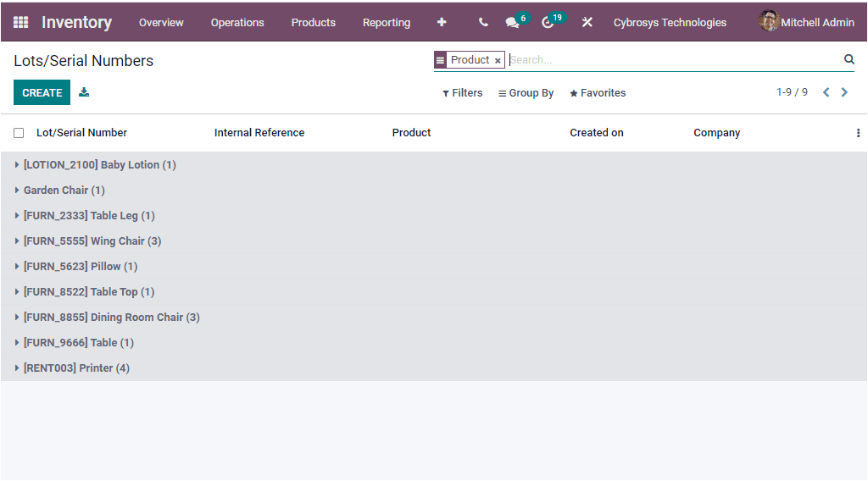Screen dimensions: 868x481
Task: Open the apps grid menu icon
Action: coord(20,23)
